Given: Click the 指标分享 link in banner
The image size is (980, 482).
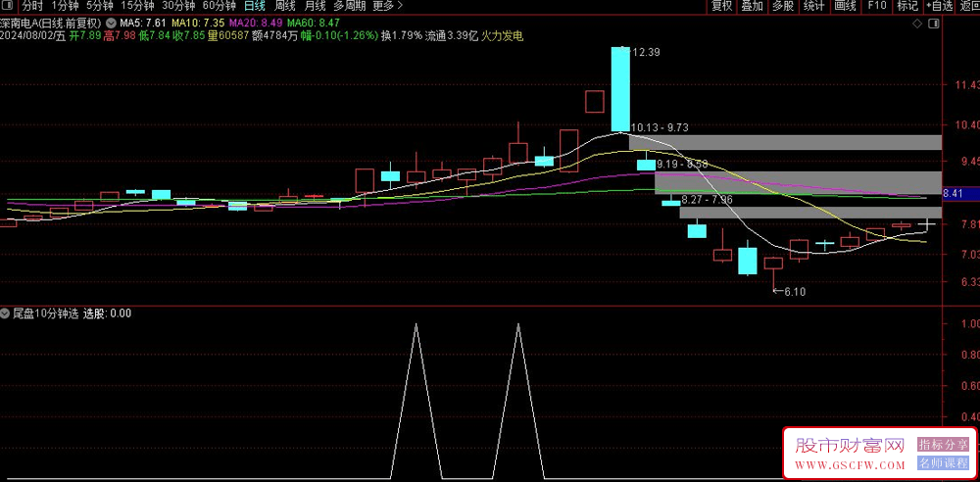Looking at the screenshot, I should pos(944,445).
